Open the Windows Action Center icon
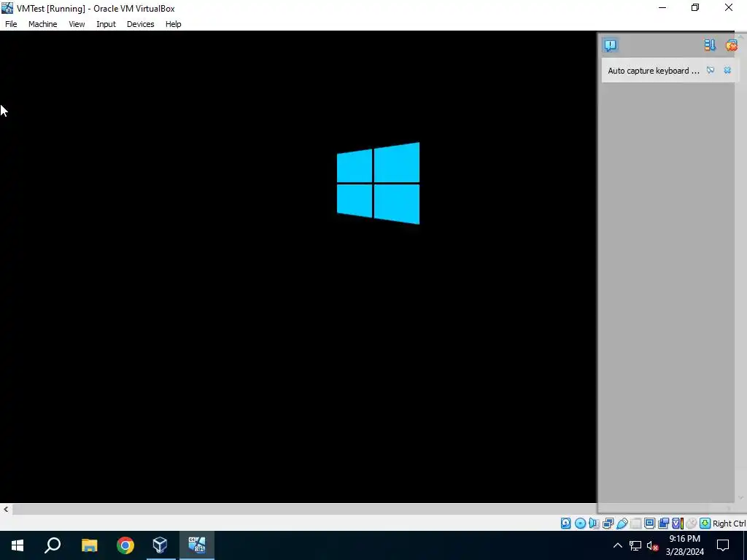This screenshot has width=747, height=560. (723, 545)
